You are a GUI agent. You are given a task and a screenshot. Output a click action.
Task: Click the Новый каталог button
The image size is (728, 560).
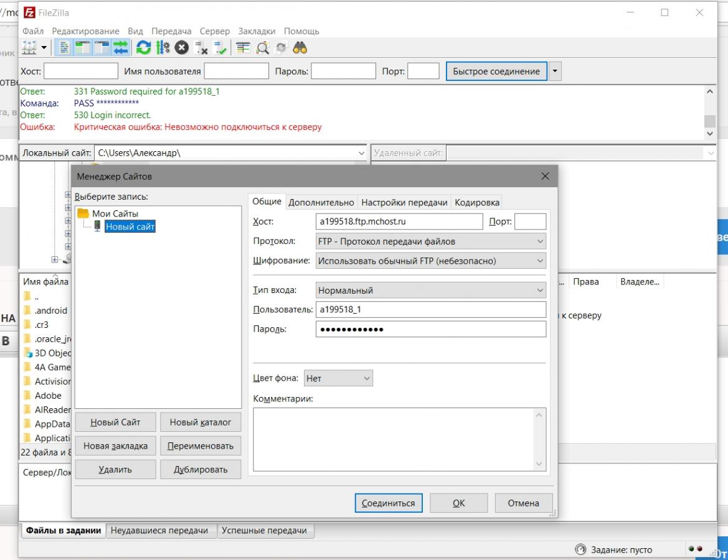(x=201, y=422)
